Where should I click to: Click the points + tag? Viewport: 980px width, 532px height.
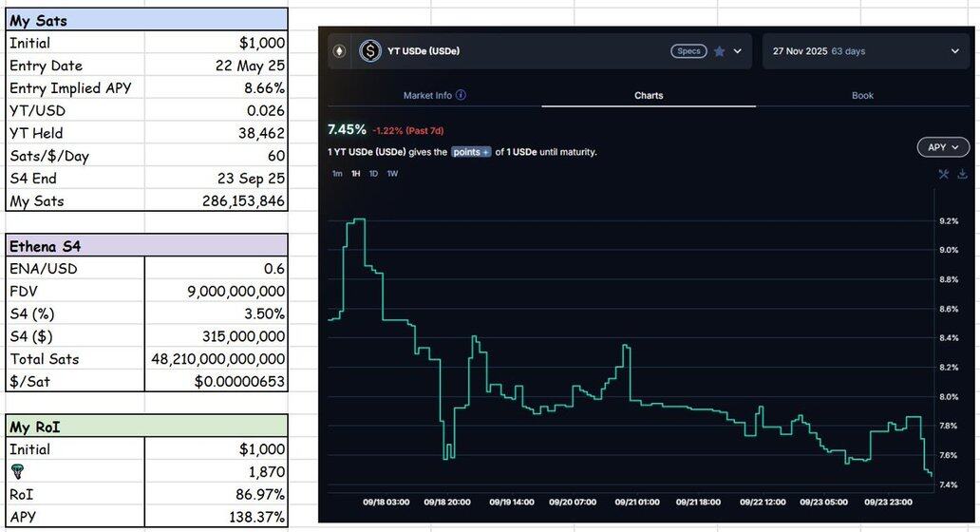tap(471, 152)
